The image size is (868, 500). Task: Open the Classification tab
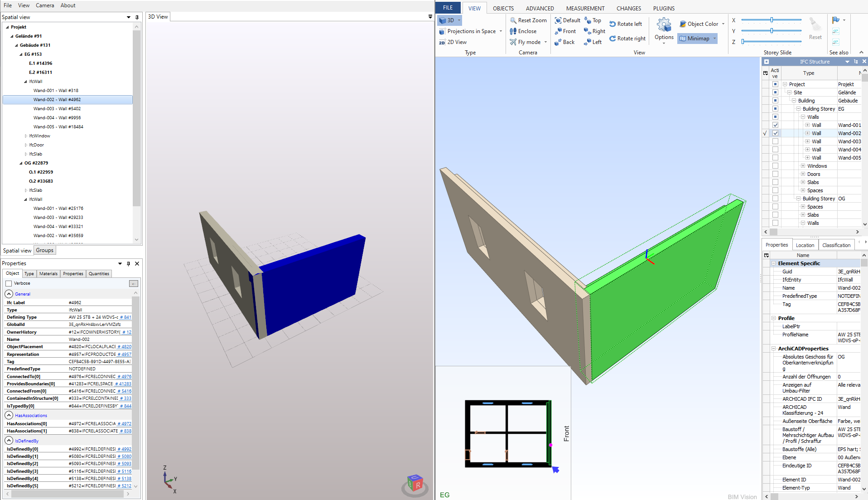pyautogui.click(x=836, y=245)
